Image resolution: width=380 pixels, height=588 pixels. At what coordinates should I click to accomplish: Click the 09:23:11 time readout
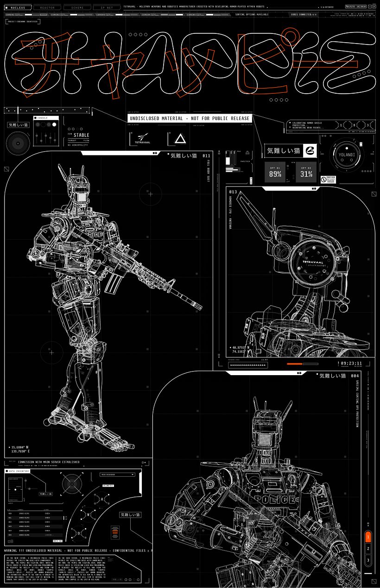pos(352,364)
